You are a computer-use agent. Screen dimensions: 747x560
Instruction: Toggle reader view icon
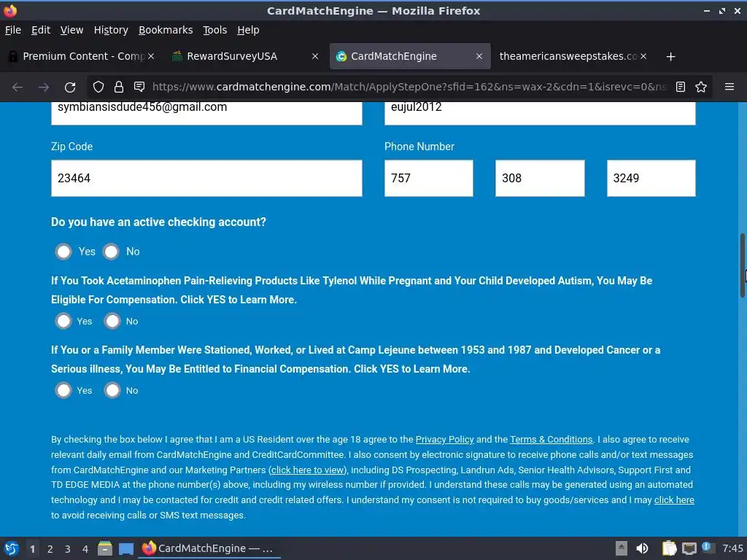(x=681, y=87)
